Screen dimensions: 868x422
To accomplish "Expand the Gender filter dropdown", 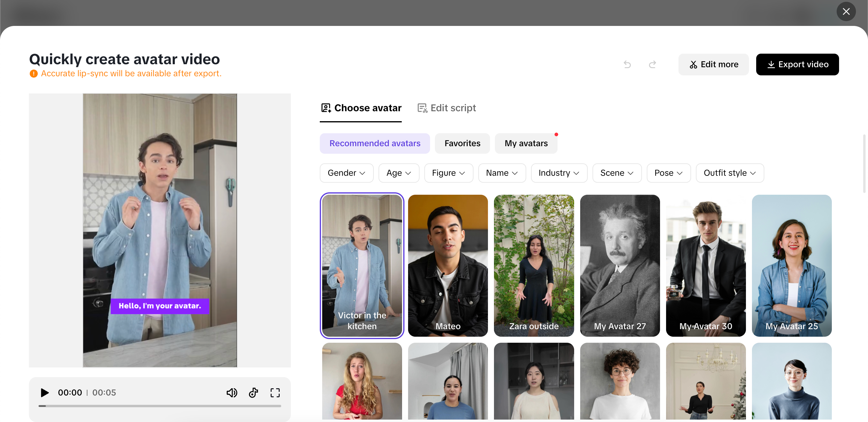I will pyautogui.click(x=346, y=173).
